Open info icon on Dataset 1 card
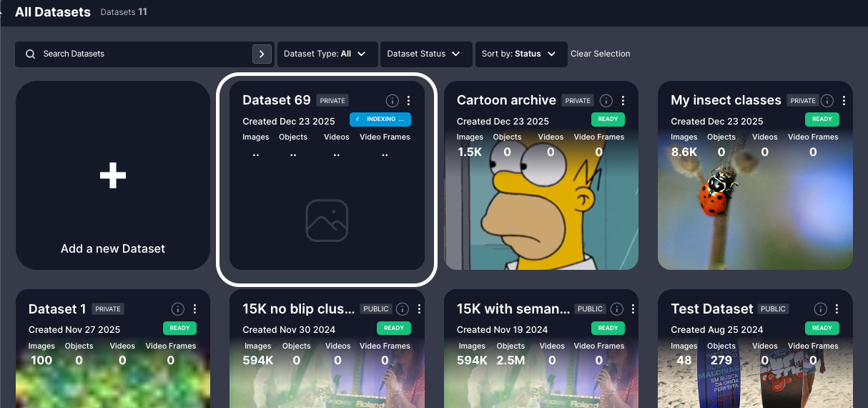868x408 pixels. (178, 309)
